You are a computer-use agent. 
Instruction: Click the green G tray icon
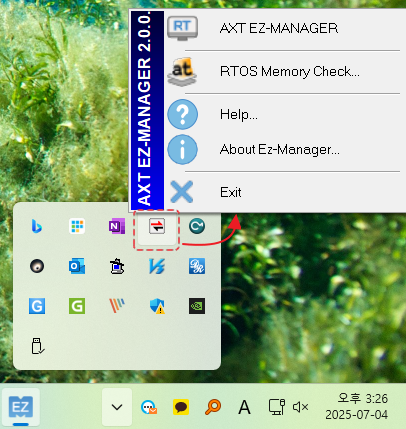[77, 306]
